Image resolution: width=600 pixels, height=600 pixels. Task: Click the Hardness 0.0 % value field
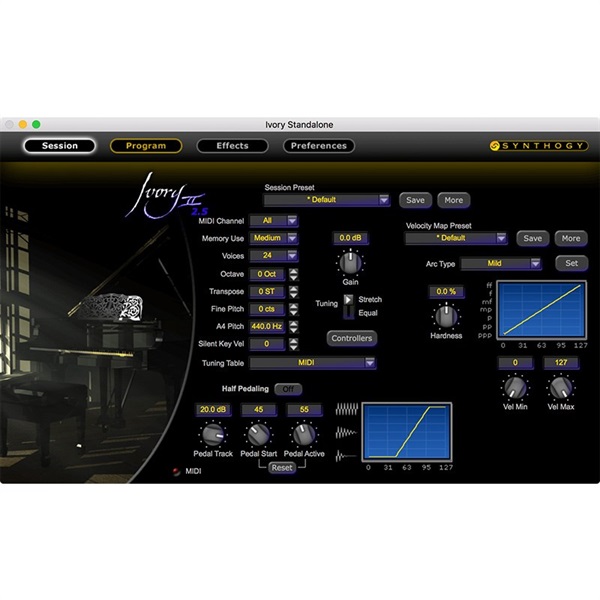pyautogui.click(x=446, y=292)
